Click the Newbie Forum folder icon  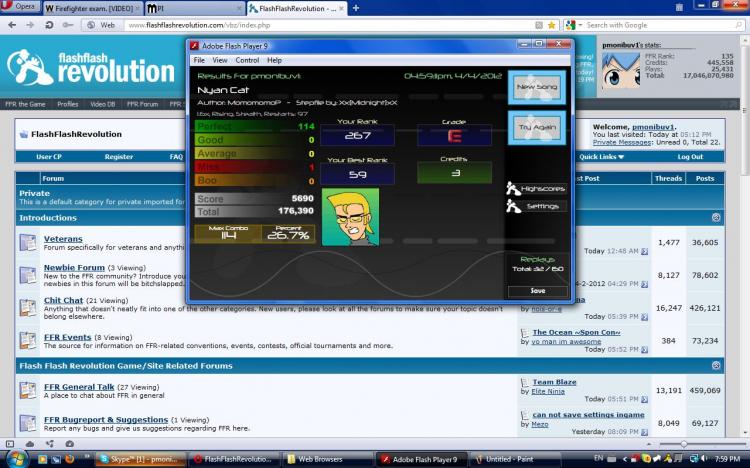(x=28, y=275)
